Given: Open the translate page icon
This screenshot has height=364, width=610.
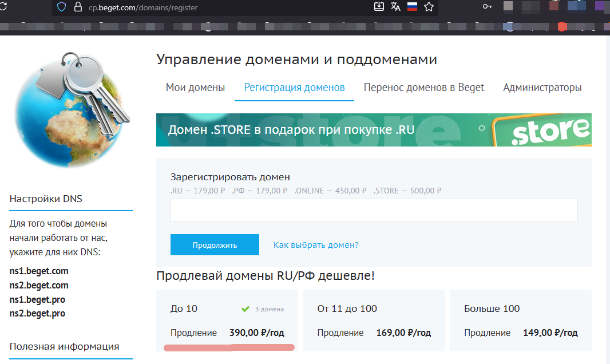Looking at the screenshot, I should click(x=395, y=7).
